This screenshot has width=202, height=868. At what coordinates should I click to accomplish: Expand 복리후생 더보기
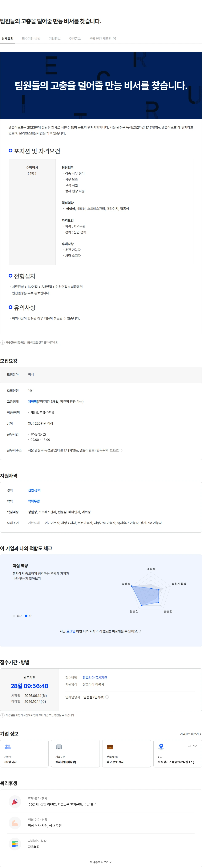101,862
